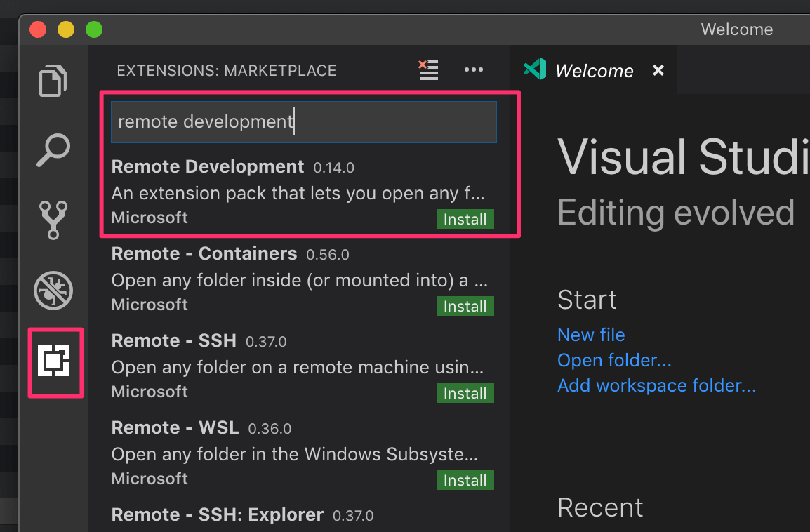Open the Extensions view
This screenshot has width=810, height=532.
pos(55,362)
